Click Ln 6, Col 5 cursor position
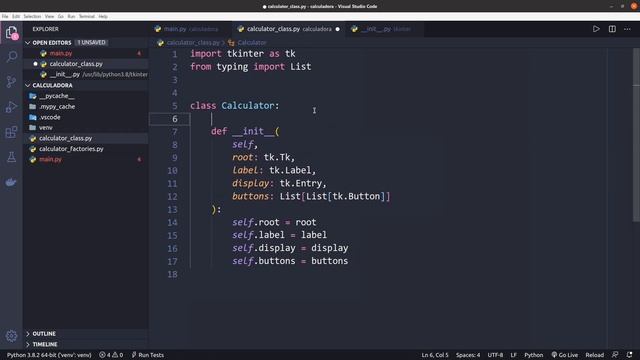Screen dimensions: 640x360 pos(435,355)
